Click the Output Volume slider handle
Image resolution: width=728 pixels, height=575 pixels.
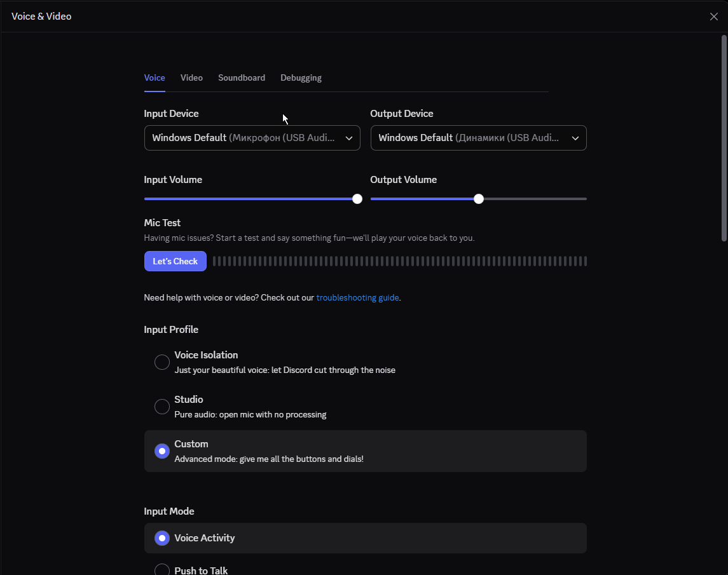[479, 199]
